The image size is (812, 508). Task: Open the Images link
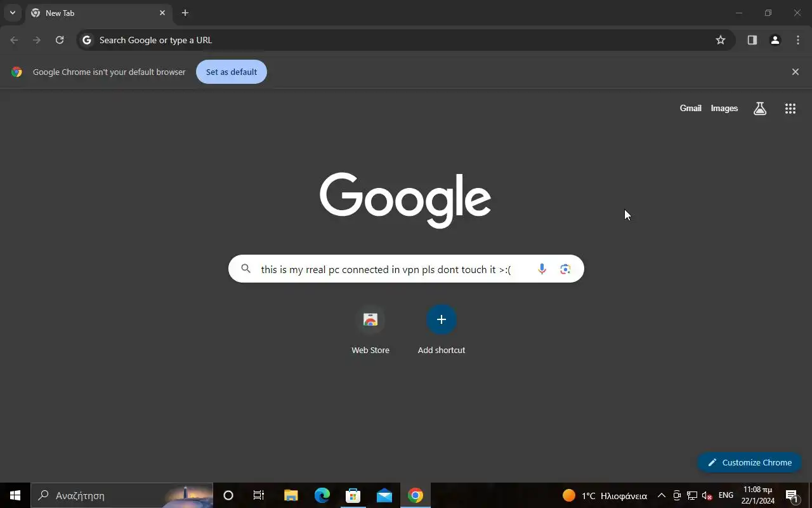pos(724,109)
